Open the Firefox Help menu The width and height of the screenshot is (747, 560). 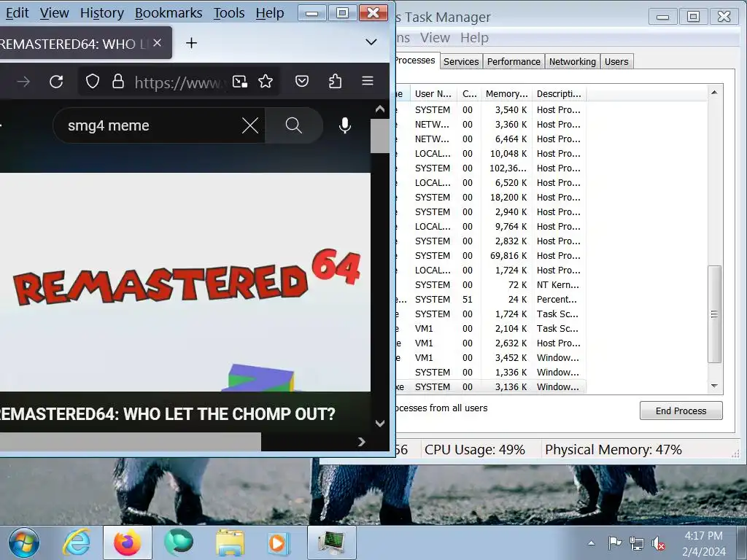coord(270,13)
